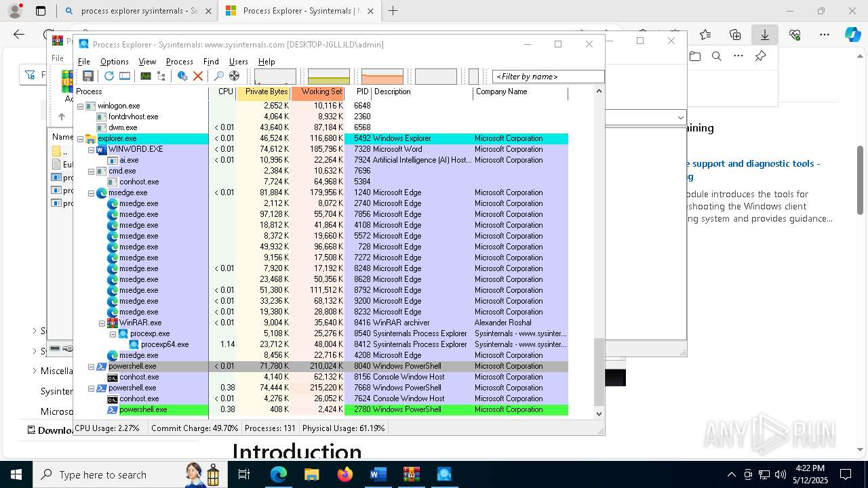
Task: Sort by the PID column header
Action: pyautogui.click(x=358, y=92)
